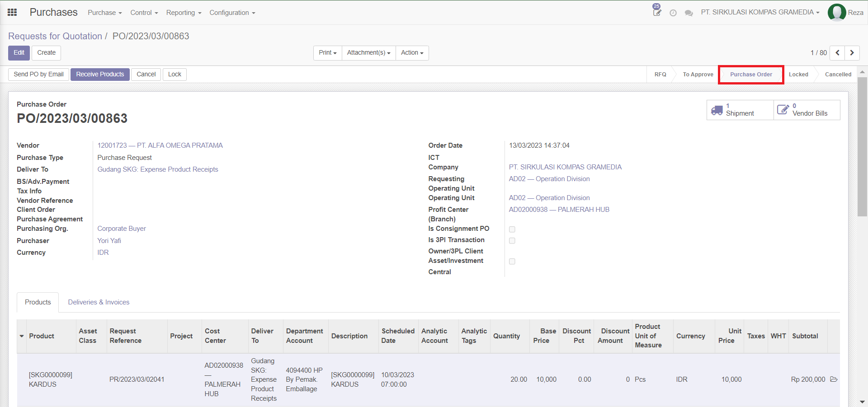Select the To Approve status stage
Image resolution: width=868 pixels, height=407 pixels.
tap(698, 75)
